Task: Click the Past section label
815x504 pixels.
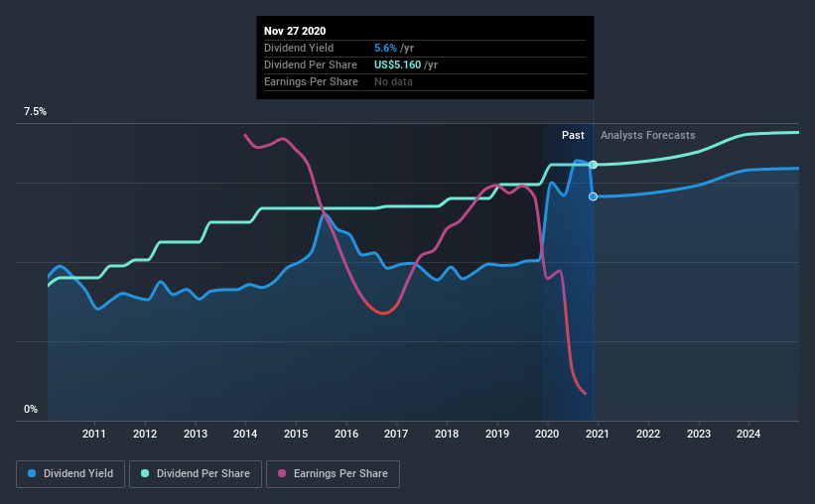Action: pyautogui.click(x=573, y=135)
